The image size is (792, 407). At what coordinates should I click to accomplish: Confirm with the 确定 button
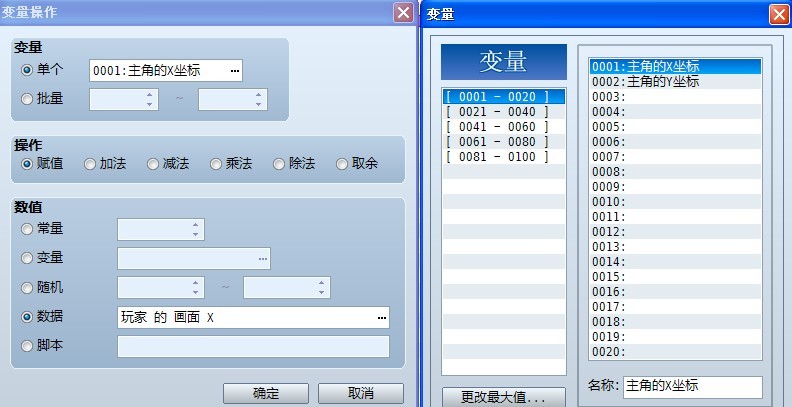tap(266, 393)
